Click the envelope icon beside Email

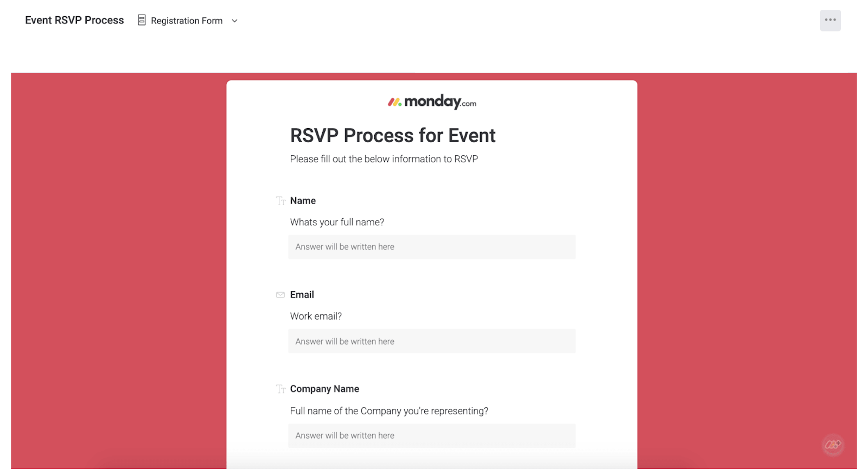pos(280,295)
